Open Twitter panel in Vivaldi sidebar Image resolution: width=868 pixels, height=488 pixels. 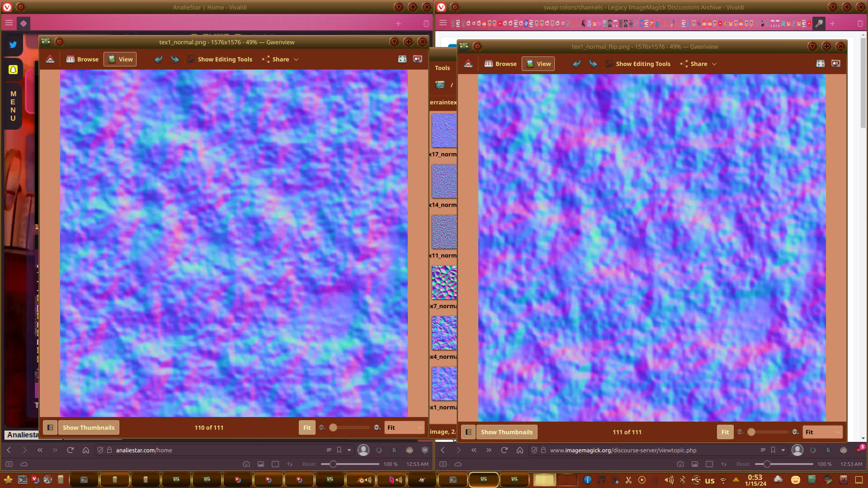13,45
